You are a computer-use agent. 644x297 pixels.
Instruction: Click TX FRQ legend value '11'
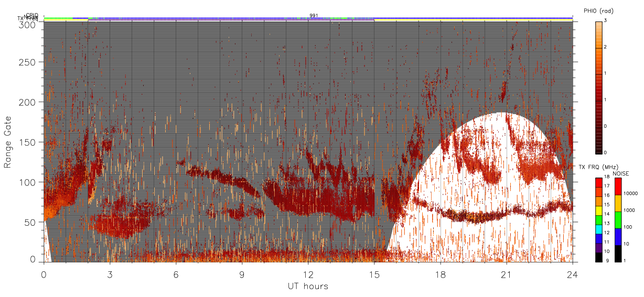pos(607,243)
